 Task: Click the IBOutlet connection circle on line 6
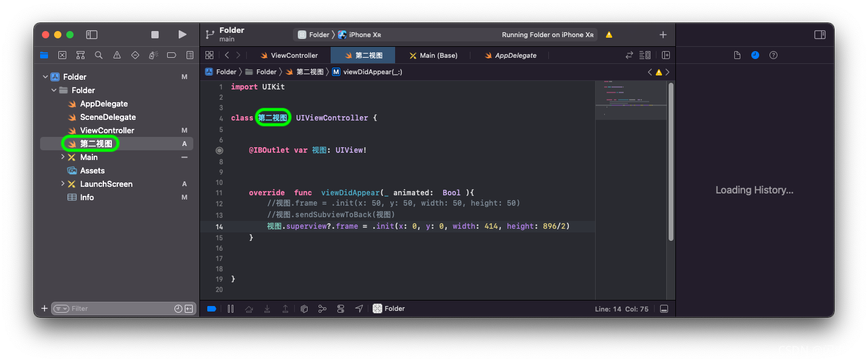(219, 150)
